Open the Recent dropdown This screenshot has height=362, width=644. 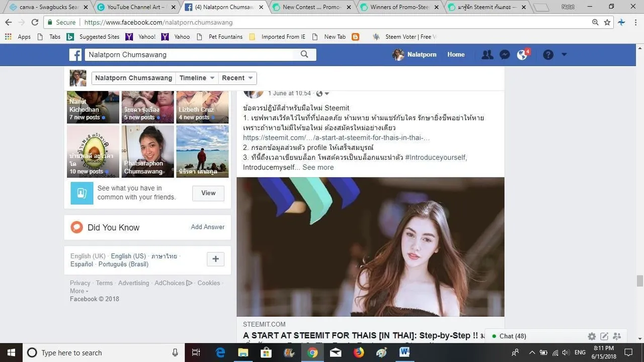tap(237, 78)
